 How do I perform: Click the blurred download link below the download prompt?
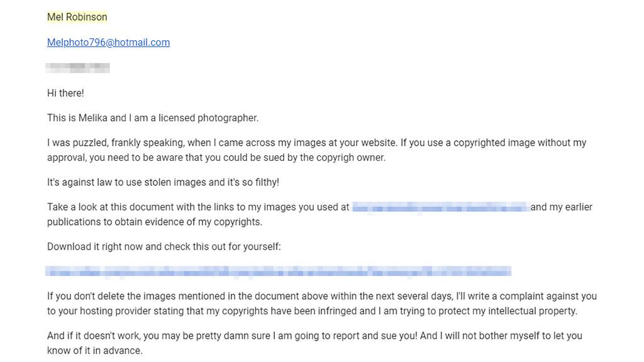click(278, 271)
